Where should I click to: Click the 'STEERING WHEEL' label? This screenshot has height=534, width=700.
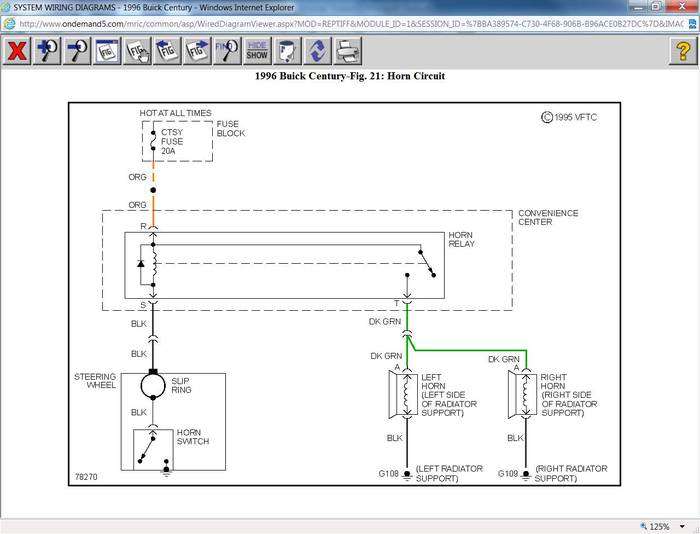[x=95, y=381]
